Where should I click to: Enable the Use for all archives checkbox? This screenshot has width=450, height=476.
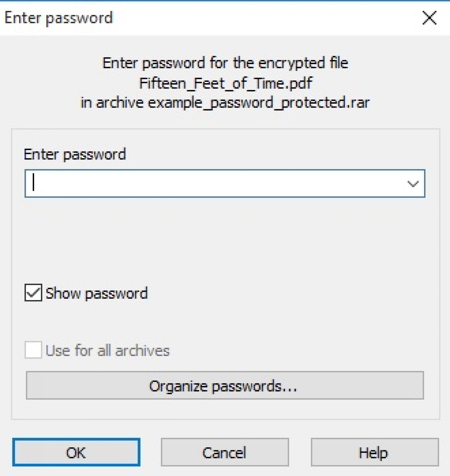coord(33,350)
